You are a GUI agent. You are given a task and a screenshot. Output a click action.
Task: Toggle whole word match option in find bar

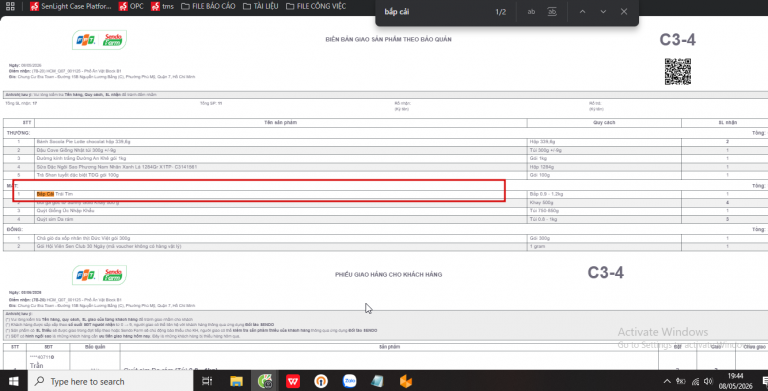point(552,12)
